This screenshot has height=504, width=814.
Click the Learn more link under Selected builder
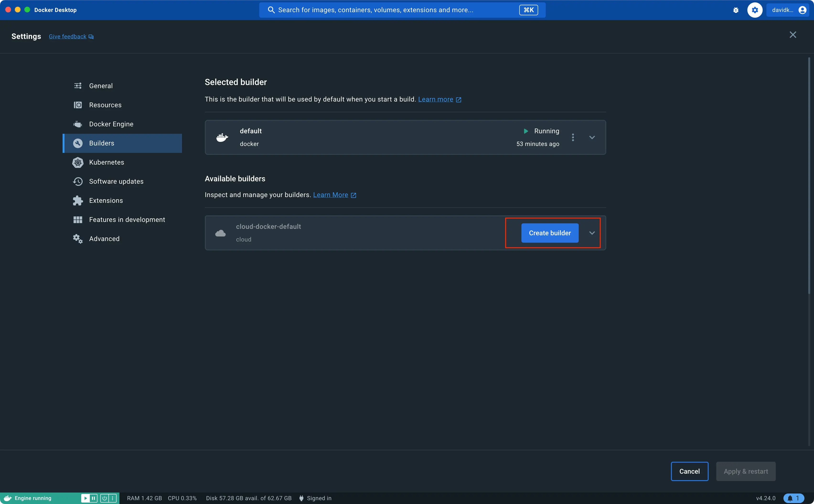[x=435, y=99]
